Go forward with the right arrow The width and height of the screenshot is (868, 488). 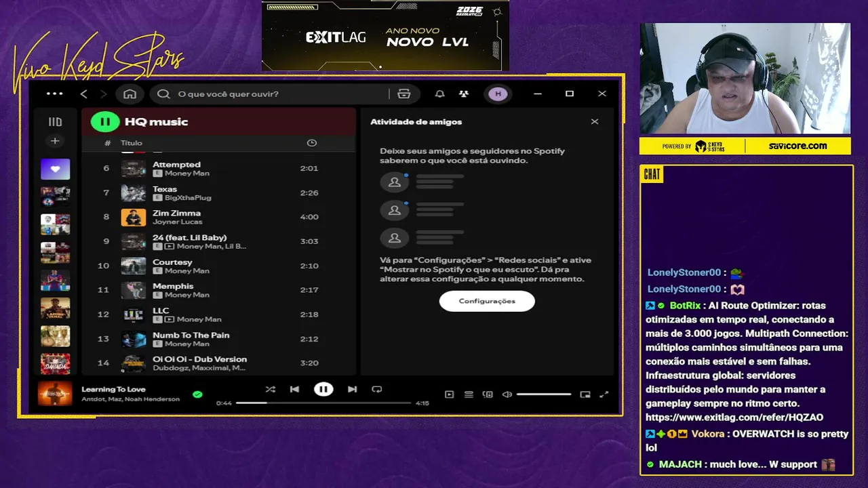[103, 94]
